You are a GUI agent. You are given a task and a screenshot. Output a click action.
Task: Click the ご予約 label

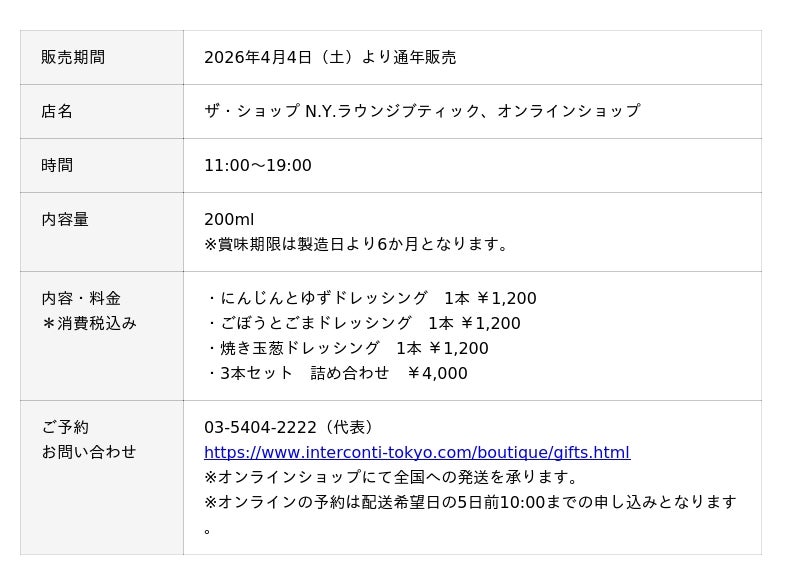coord(65,427)
